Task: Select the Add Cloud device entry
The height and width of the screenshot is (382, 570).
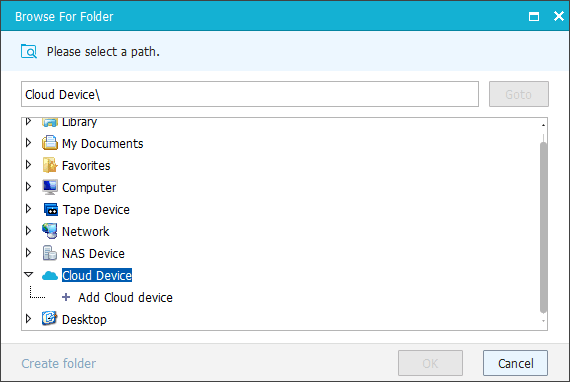Action: tap(125, 298)
